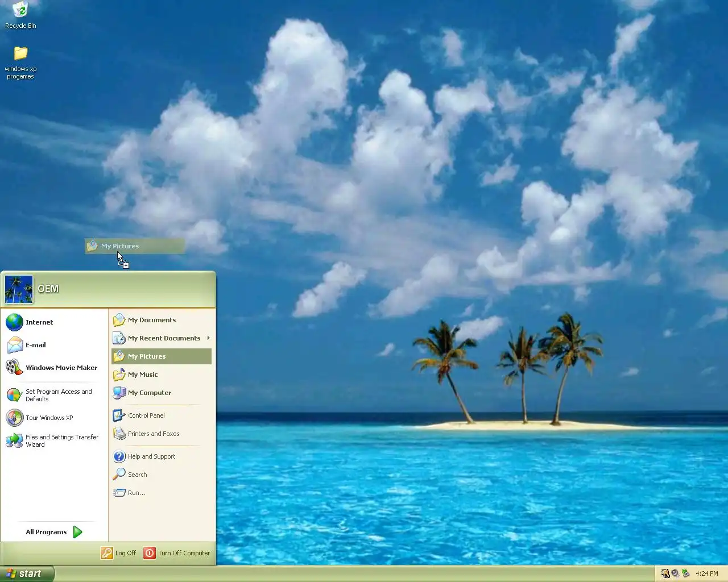Click Safely Remove Hardware tray icon
This screenshot has height=582, width=728.
click(685, 573)
